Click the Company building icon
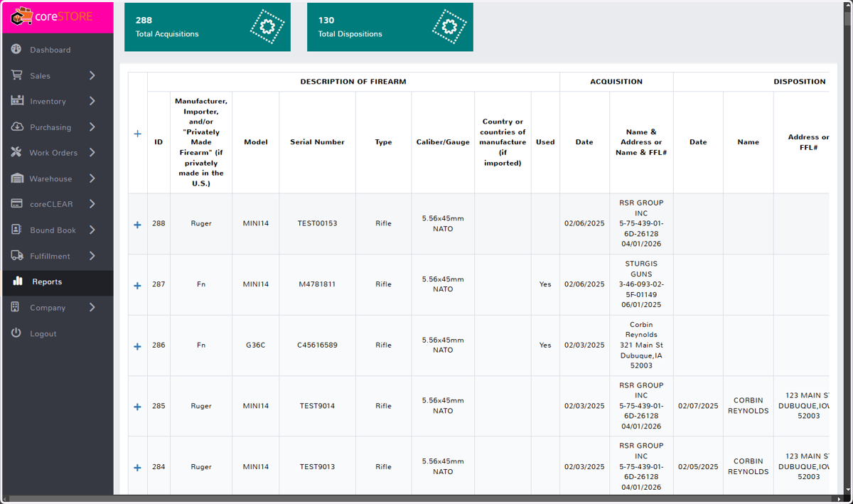Screen dimensions: 853x504 (16, 307)
